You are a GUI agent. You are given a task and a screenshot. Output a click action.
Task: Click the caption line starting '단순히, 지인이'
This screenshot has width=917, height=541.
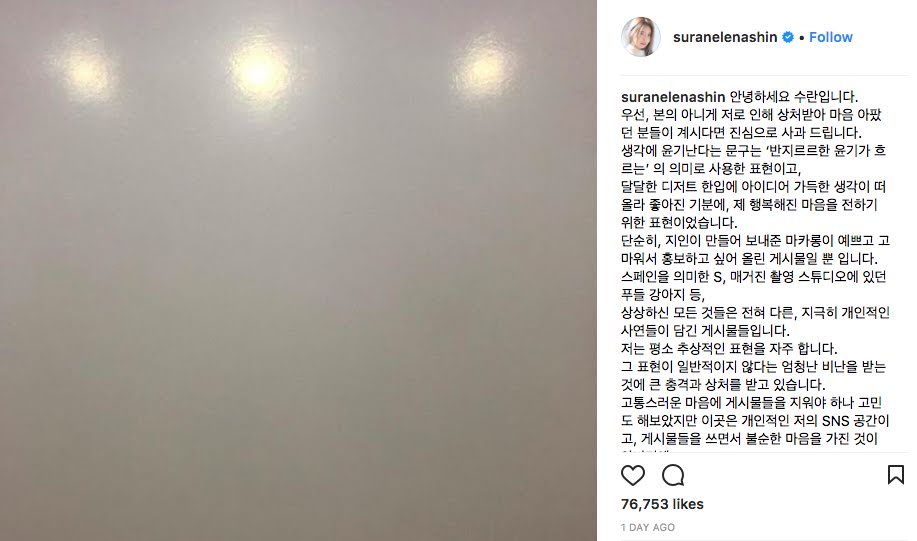pyautogui.click(x=755, y=240)
